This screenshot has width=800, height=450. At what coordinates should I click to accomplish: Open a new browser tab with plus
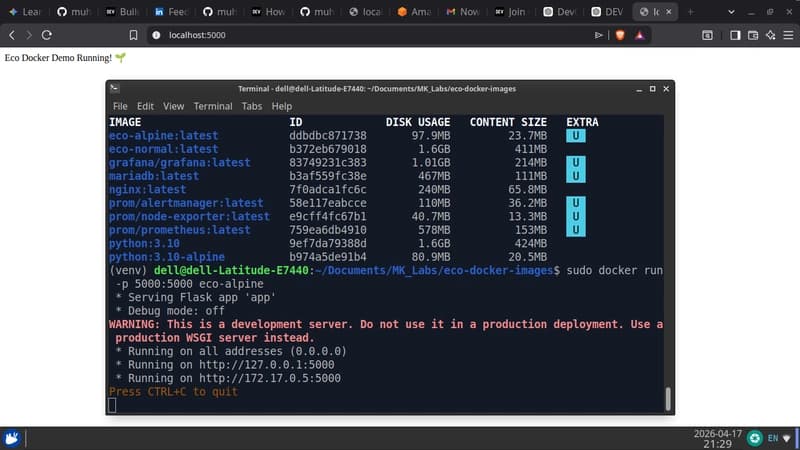690,11
